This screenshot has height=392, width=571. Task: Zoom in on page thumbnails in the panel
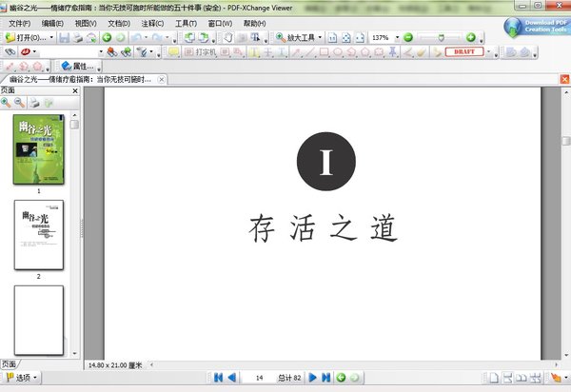tap(7, 101)
